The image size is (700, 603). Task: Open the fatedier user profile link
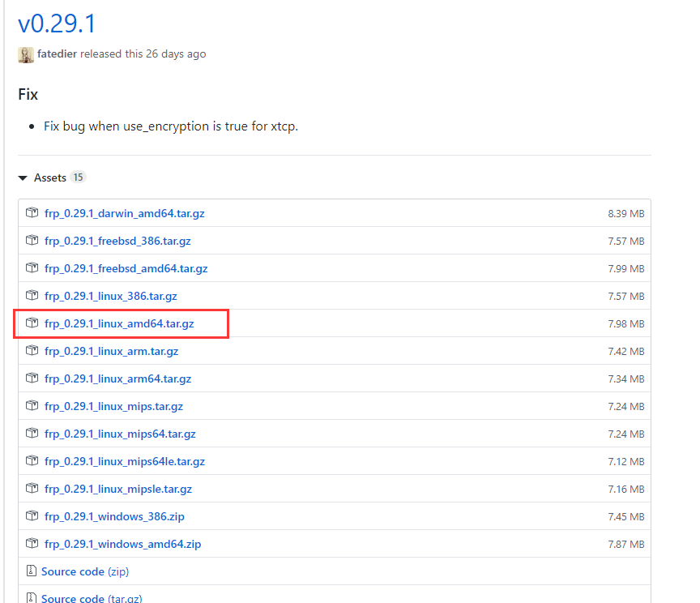pyautogui.click(x=58, y=54)
